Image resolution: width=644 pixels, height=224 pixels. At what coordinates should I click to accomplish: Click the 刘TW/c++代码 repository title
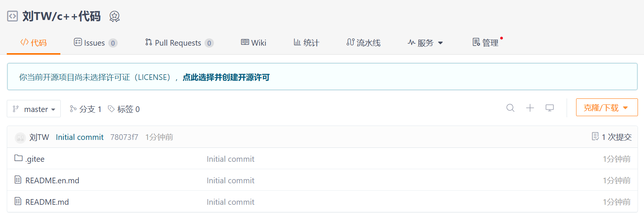point(61,16)
